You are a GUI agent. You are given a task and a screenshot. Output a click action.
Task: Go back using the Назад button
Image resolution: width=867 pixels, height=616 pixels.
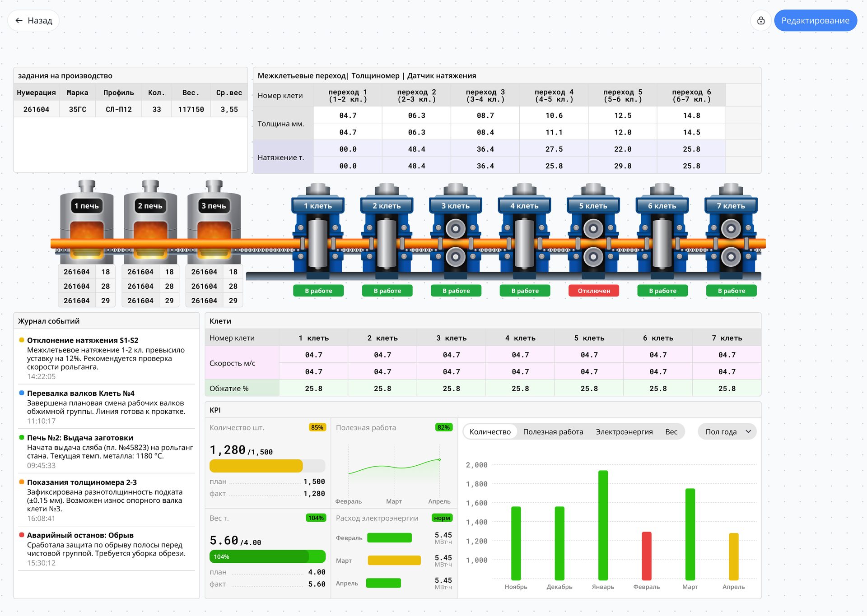pyautogui.click(x=33, y=21)
